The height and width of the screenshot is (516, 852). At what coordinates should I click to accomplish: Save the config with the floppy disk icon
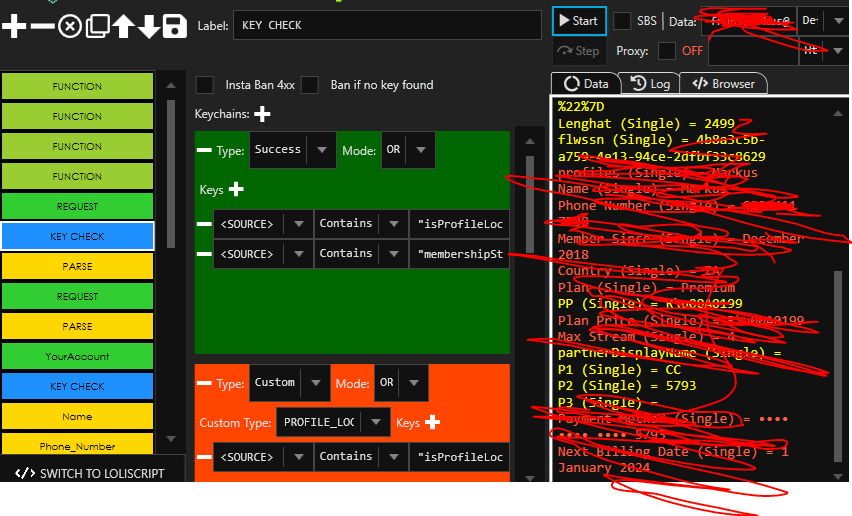pos(174,26)
